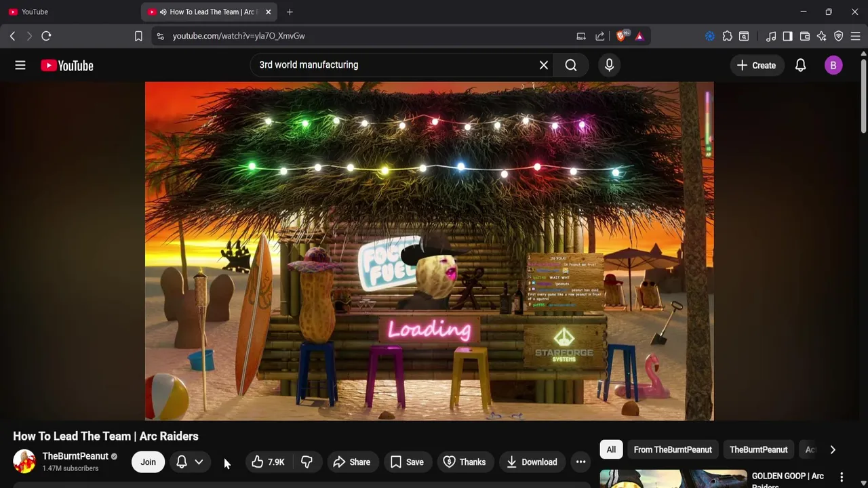868x488 pixels.
Task: Open the blue spinning extension icon
Action: point(710,36)
